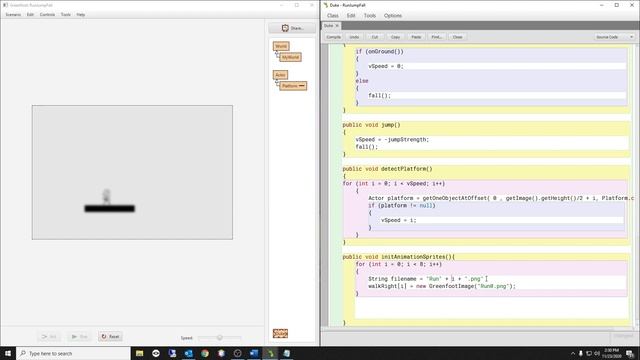Open the editor's Tools menu
This screenshot has width=640, height=360.
[370, 16]
